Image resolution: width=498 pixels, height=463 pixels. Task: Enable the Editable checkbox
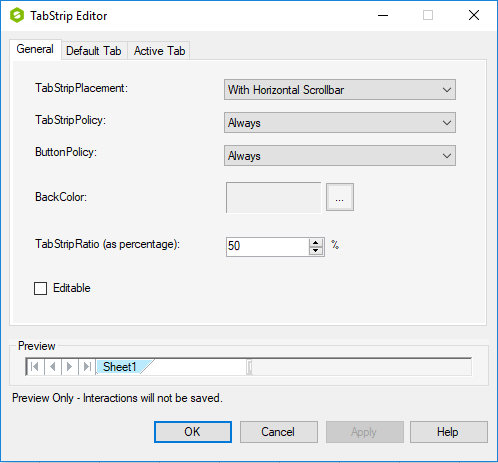tap(40, 288)
